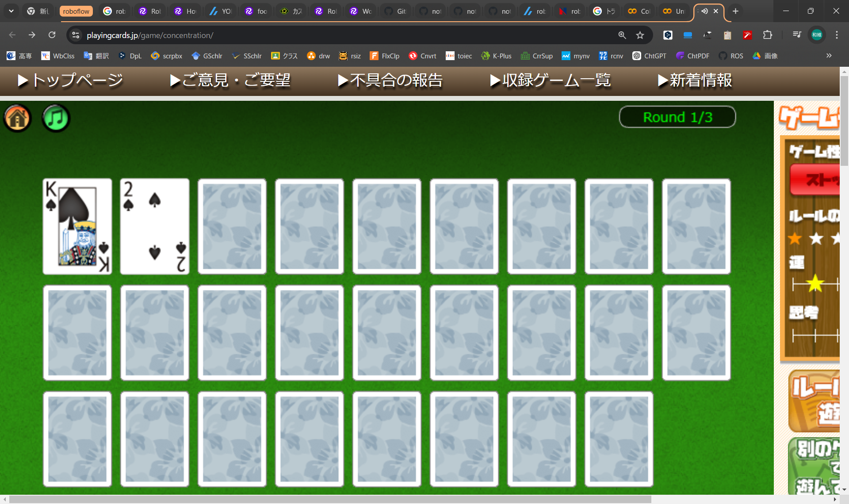The width and height of the screenshot is (849, 504).
Task: Open the Chrome three-dot menu
Action: pos(837,35)
